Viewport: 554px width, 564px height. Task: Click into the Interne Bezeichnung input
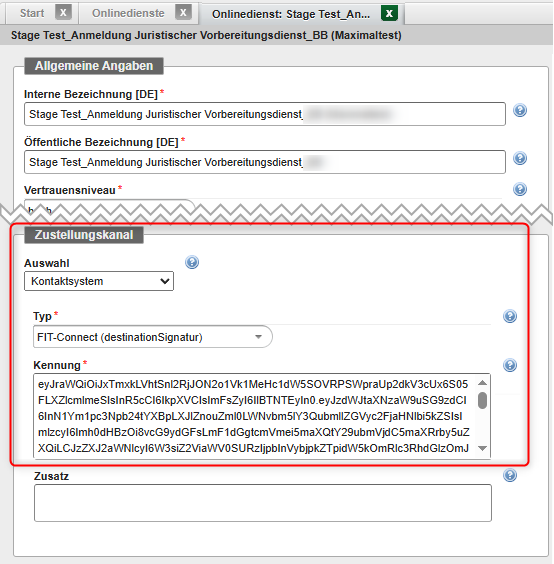click(x=265, y=114)
